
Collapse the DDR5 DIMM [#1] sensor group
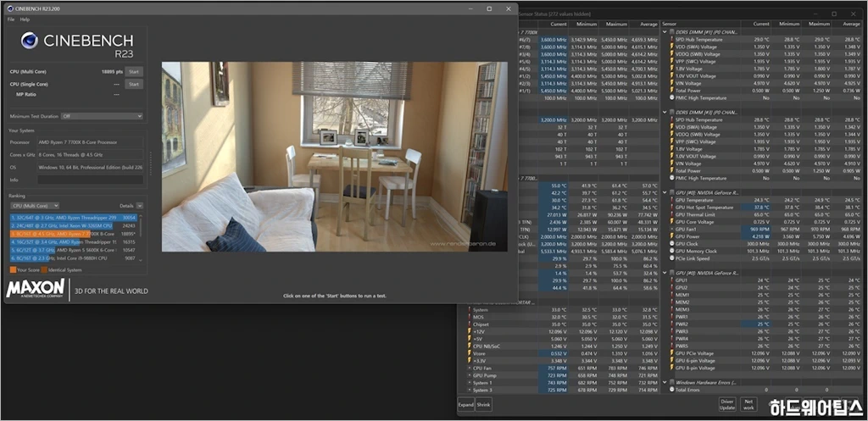pos(665,31)
